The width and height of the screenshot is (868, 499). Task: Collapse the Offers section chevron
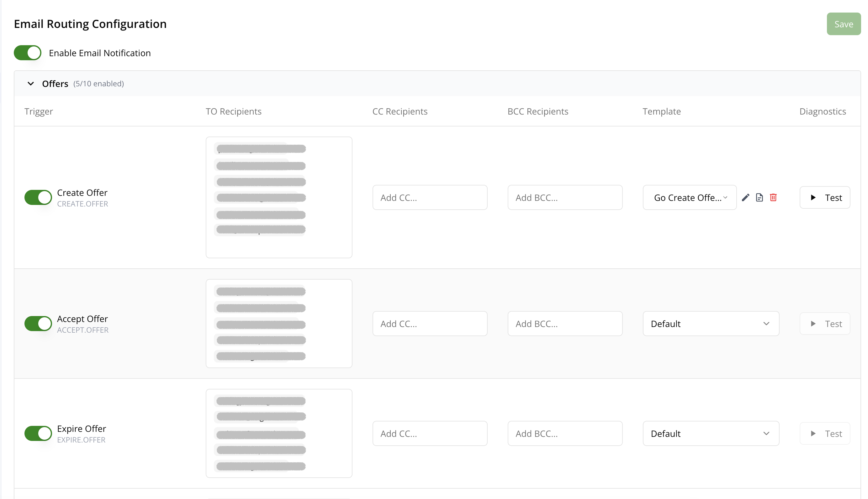pyautogui.click(x=31, y=83)
